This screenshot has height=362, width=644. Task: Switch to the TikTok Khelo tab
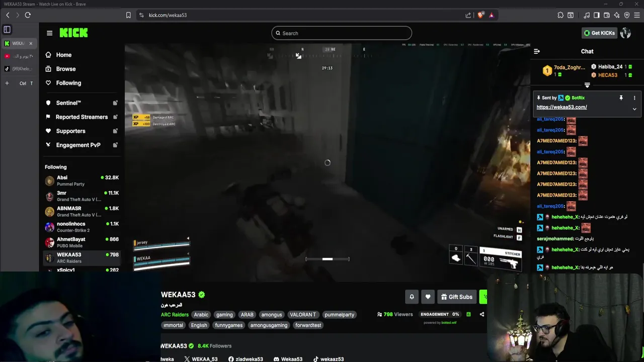pos(19,68)
